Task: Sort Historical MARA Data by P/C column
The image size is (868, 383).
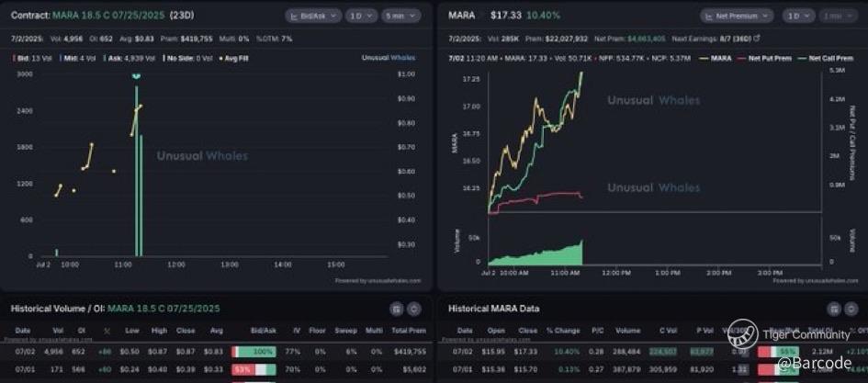Action: click(598, 331)
